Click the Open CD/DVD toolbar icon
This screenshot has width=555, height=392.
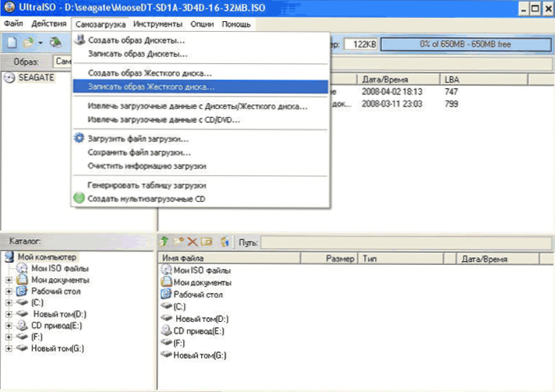coord(55,42)
